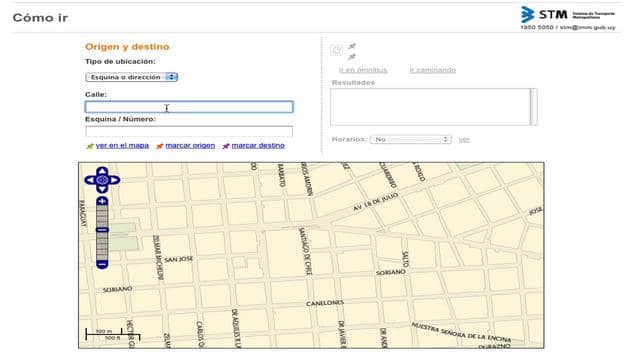640x360 pixels.
Task: Click the SAN JOSE street label on map
Action: [178, 259]
